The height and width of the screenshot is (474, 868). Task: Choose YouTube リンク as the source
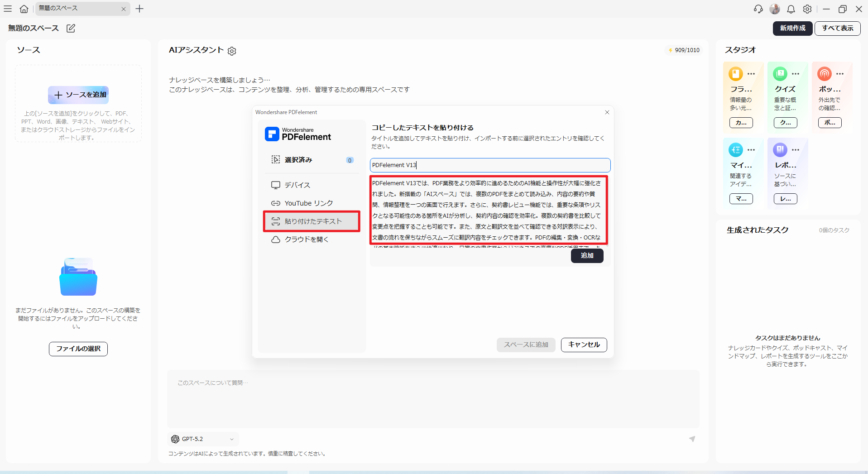tap(312, 203)
